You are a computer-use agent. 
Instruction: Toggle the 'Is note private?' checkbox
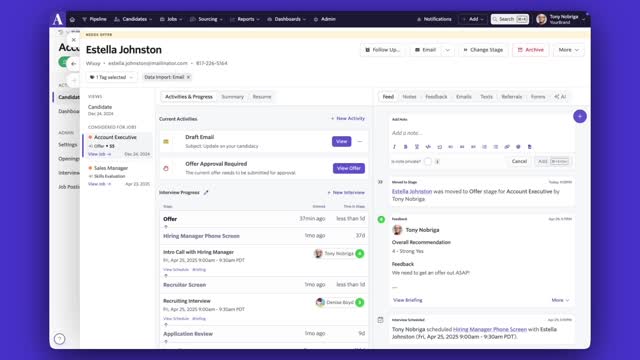427,161
